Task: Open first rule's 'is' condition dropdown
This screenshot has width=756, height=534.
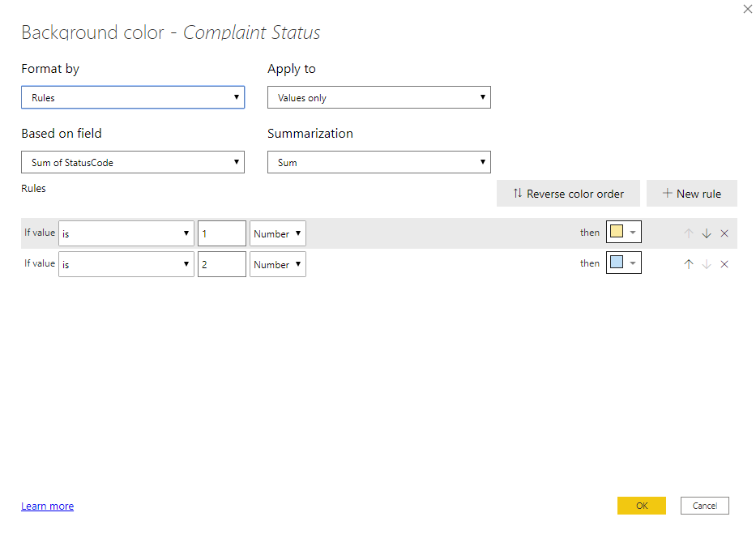Action: click(x=126, y=233)
